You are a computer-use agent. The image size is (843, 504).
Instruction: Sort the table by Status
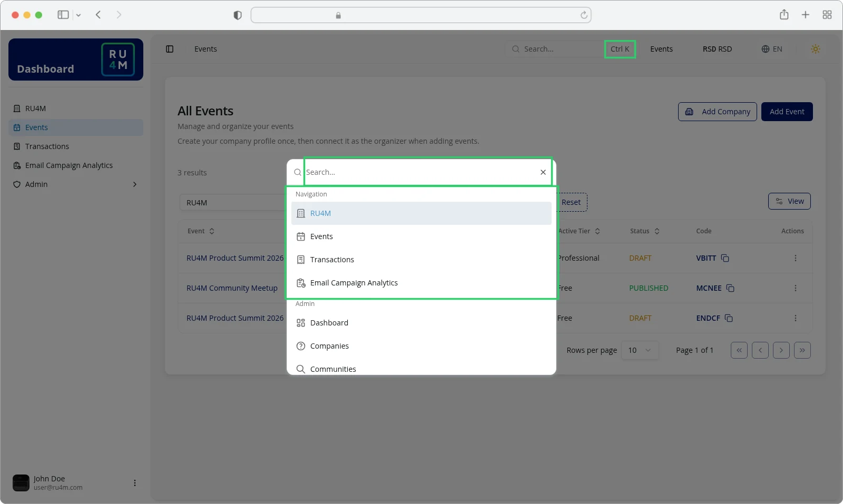pyautogui.click(x=645, y=231)
